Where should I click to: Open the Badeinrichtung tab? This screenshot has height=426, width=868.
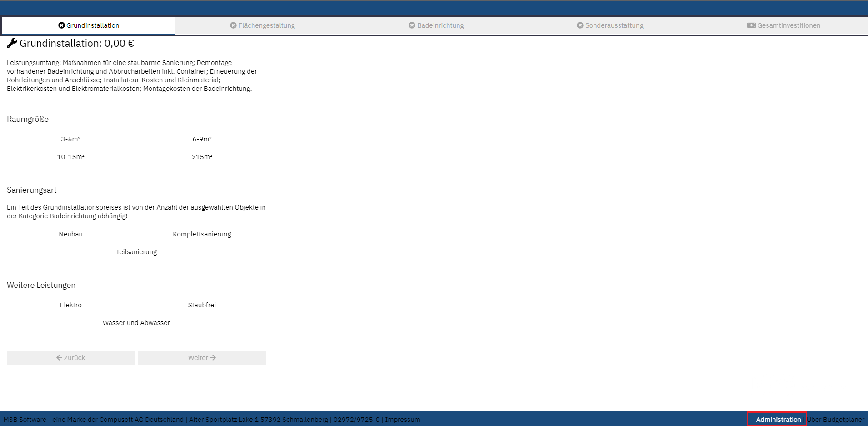click(436, 25)
